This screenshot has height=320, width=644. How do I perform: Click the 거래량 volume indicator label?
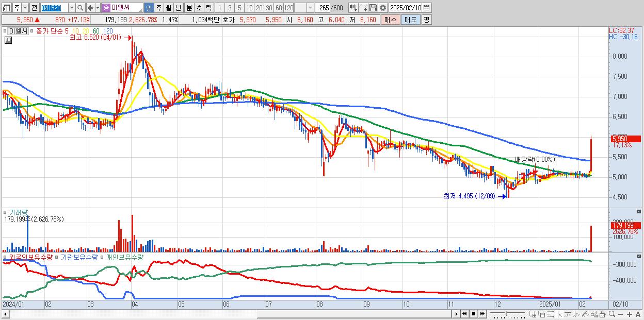pyautogui.click(x=18, y=212)
